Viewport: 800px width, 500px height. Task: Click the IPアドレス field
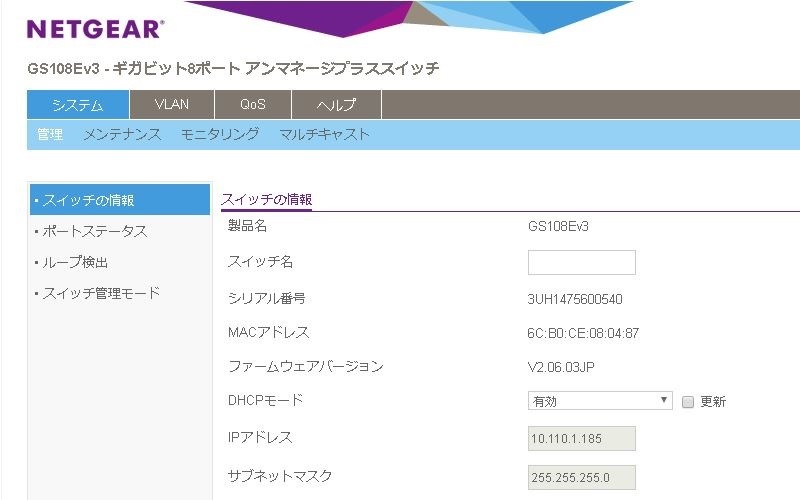(582, 439)
